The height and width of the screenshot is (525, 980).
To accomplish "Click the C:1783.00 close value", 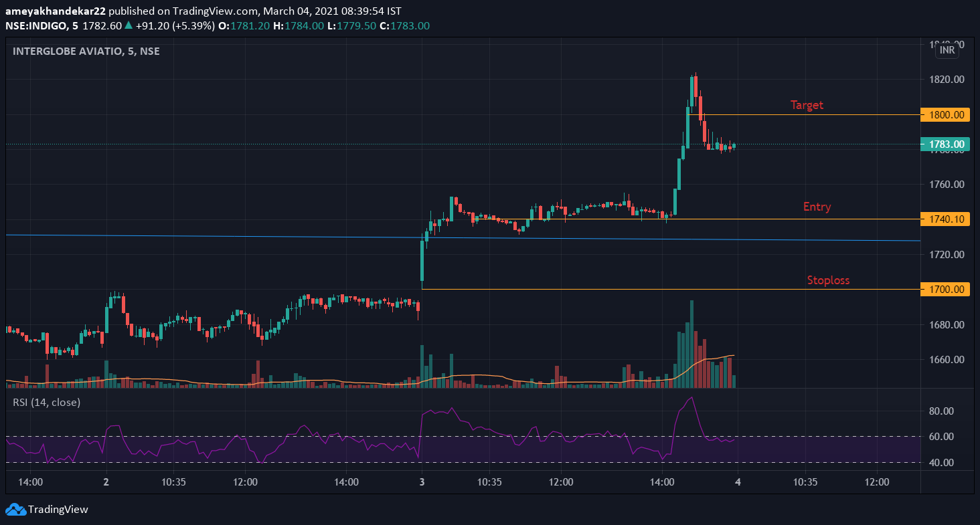I will [405, 26].
